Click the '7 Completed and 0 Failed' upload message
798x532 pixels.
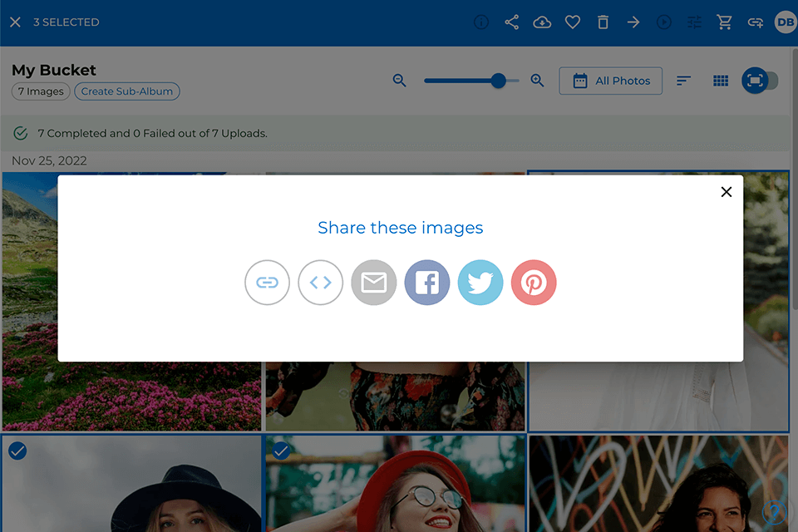(152, 133)
